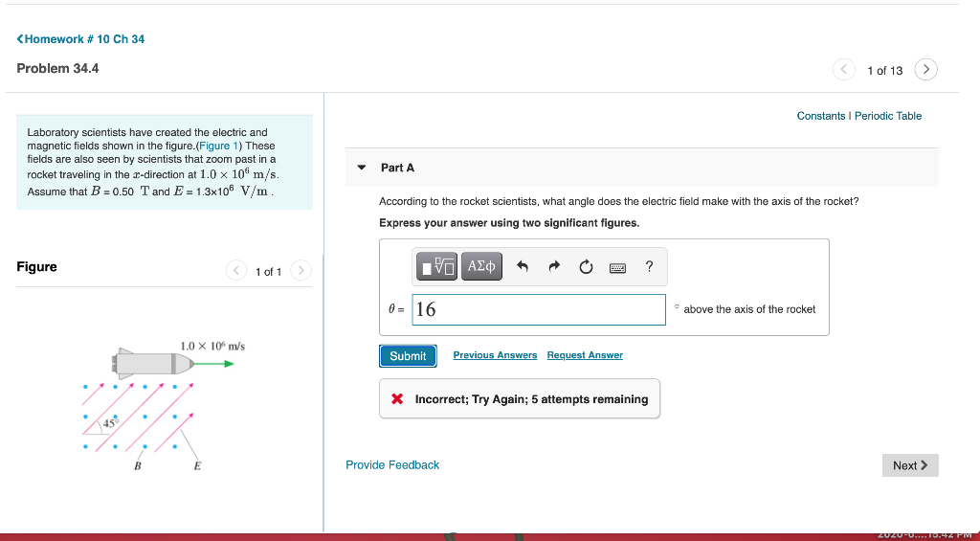Open the Figure 1 link
The width and height of the screenshot is (980, 541).
coord(219,146)
